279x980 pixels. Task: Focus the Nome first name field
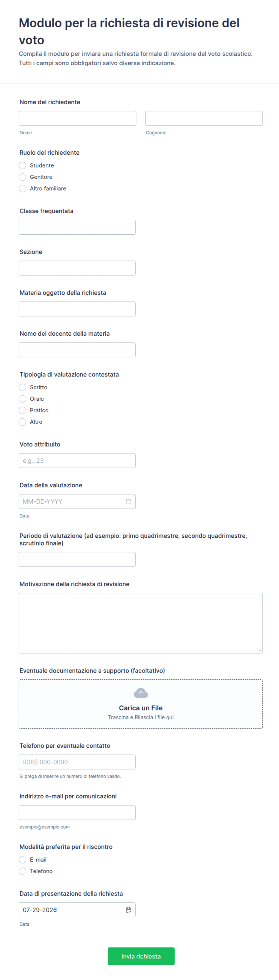[x=78, y=118]
